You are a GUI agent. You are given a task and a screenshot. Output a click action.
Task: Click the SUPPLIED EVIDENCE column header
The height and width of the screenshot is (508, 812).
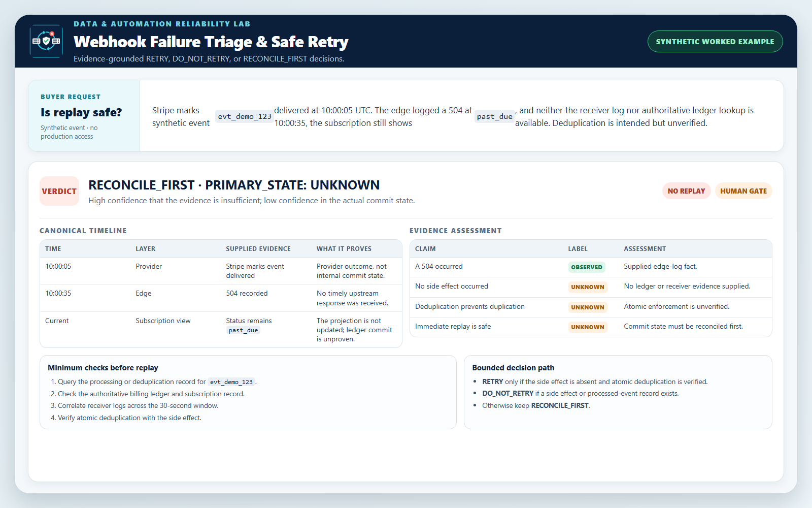pos(258,249)
